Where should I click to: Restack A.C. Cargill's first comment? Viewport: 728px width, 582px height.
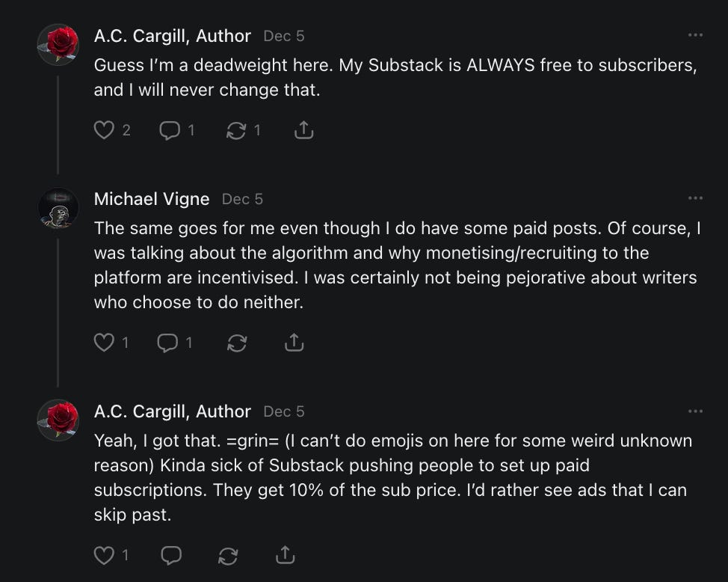[236, 131]
